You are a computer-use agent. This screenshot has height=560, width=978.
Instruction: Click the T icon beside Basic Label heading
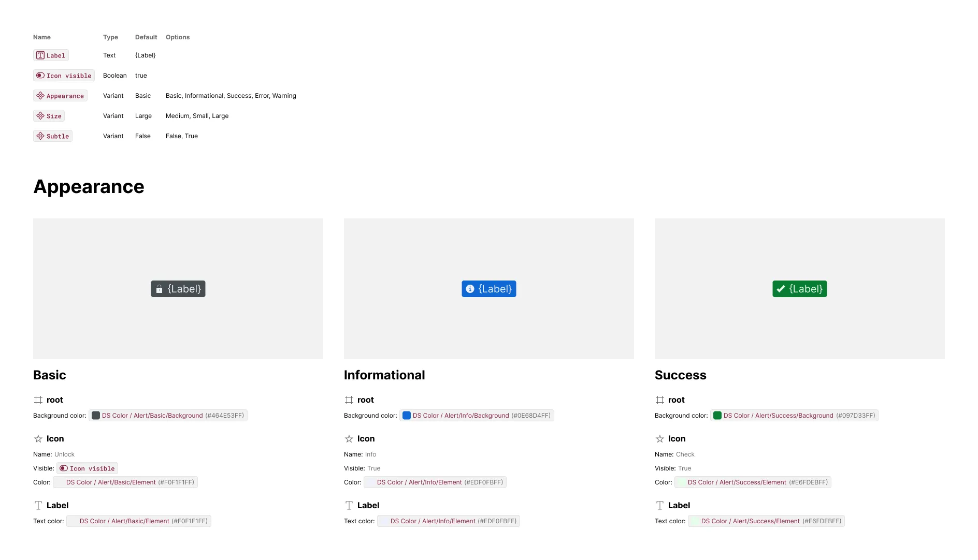(x=38, y=506)
